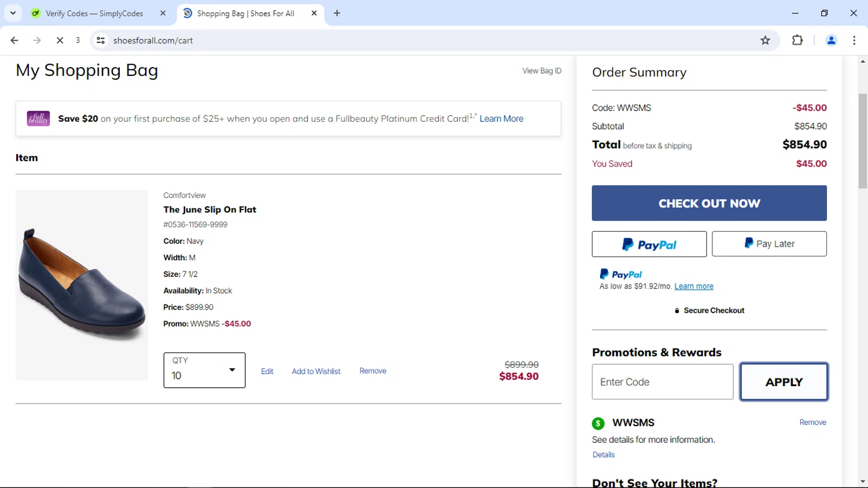Close the Verify Codes SimplyCodes tab

(163, 13)
